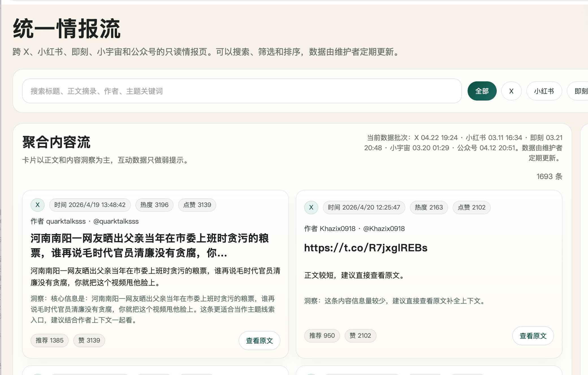Open original post for quarktalksss card

(259, 341)
